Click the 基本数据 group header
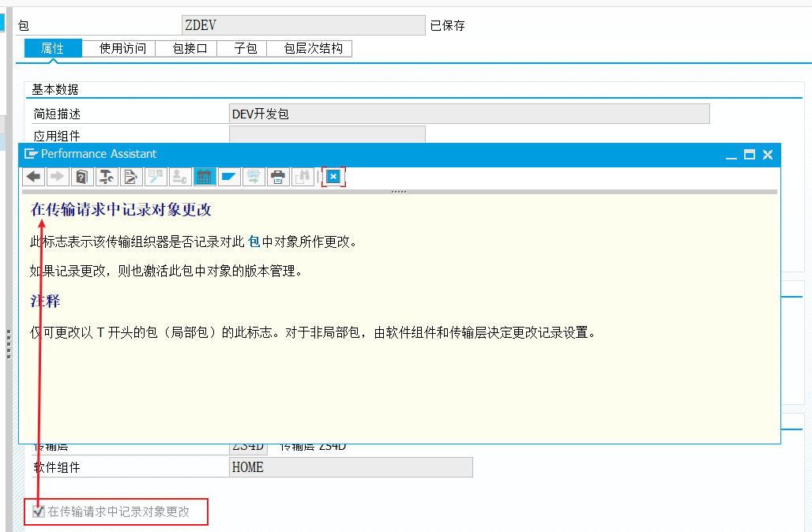 pos(55,89)
